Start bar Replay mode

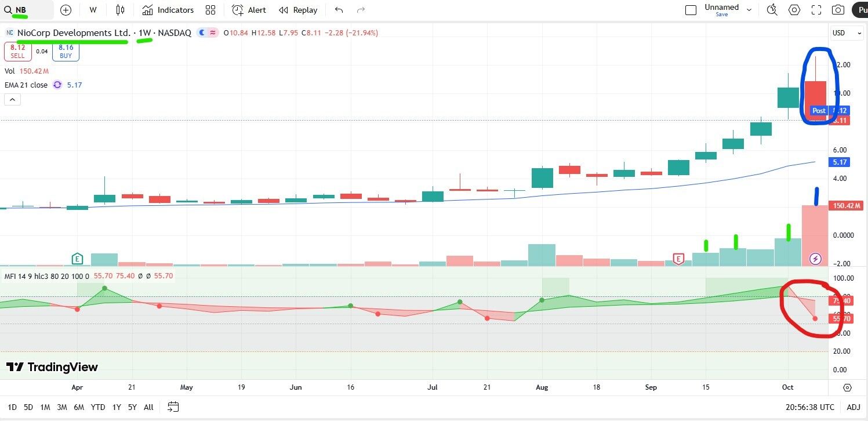pos(298,10)
